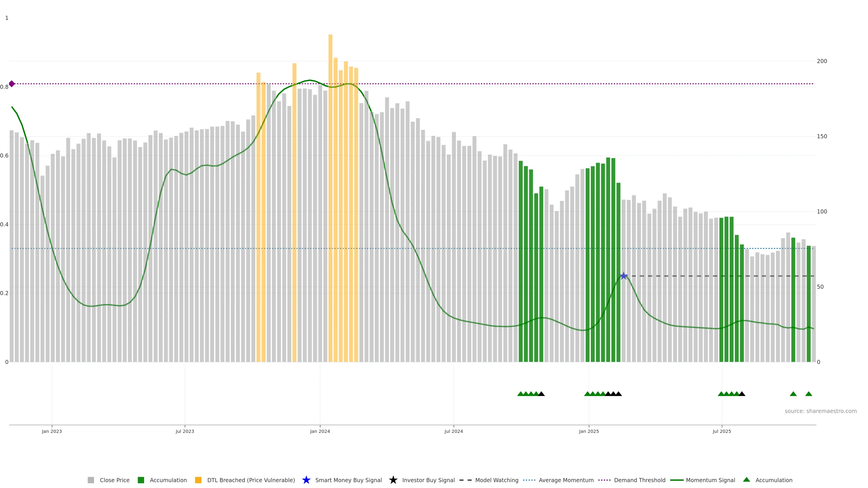Toggle Close Price legend entry

114,480
